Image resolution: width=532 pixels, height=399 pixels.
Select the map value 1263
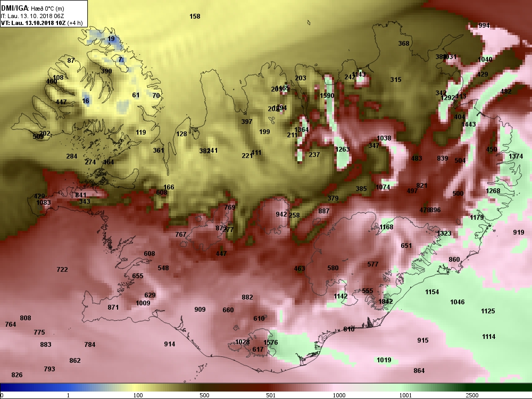342,149
